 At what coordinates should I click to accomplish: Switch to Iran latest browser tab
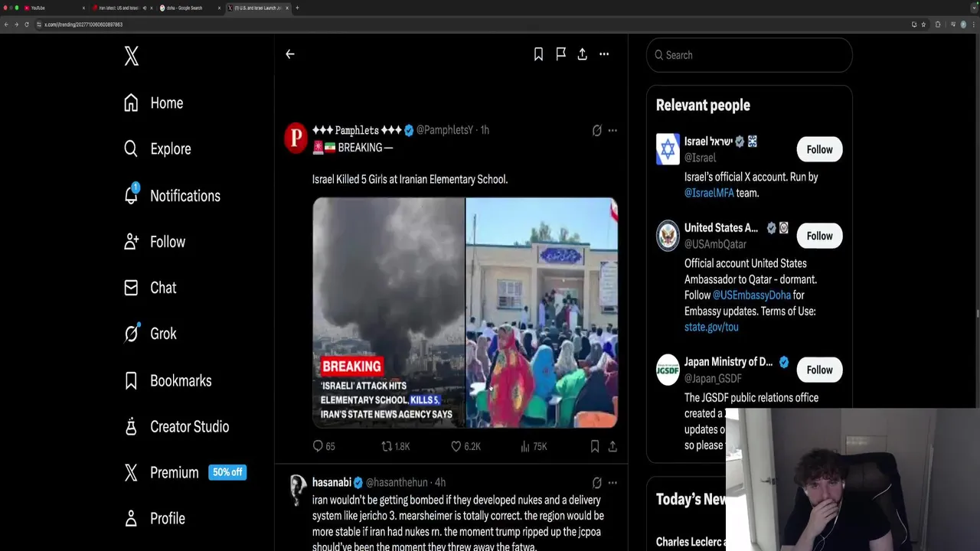tap(121, 8)
